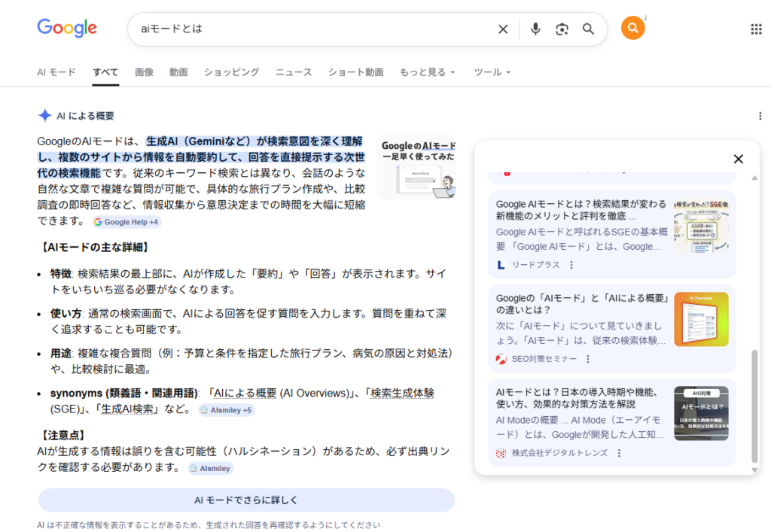Clear the search box with the X icon

click(x=503, y=29)
